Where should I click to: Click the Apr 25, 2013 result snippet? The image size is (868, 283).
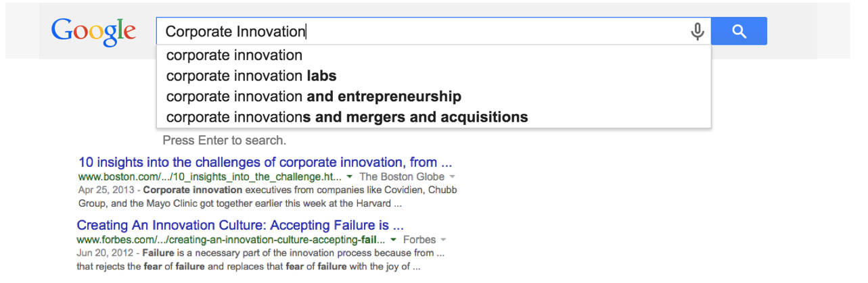click(x=267, y=197)
